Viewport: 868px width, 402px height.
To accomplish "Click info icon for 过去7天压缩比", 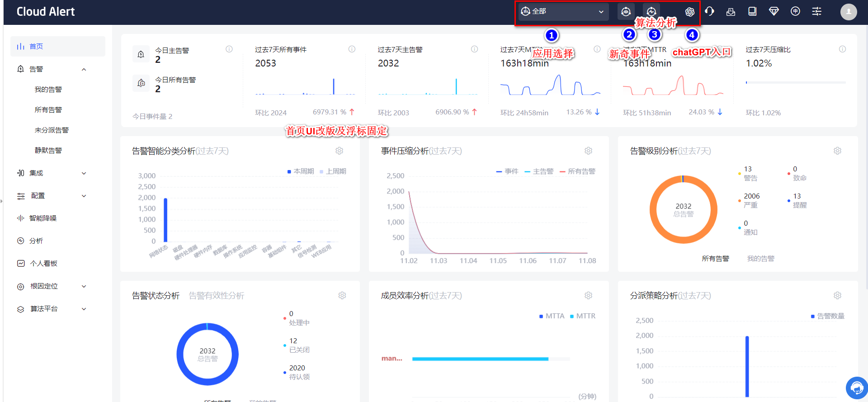I will click(x=842, y=49).
